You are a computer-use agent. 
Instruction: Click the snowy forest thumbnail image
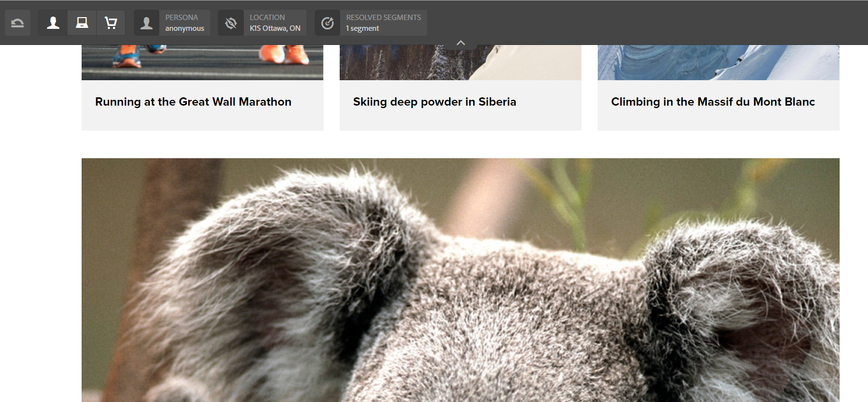coord(460,64)
